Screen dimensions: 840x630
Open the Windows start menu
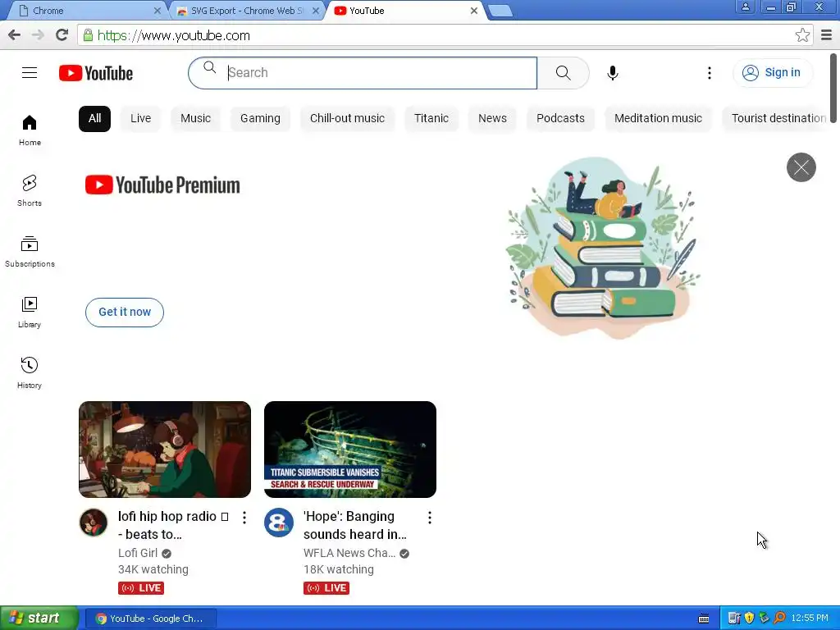point(39,619)
